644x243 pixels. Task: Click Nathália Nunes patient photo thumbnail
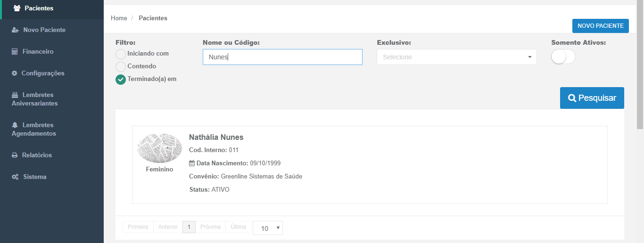(x=159, y=148)
